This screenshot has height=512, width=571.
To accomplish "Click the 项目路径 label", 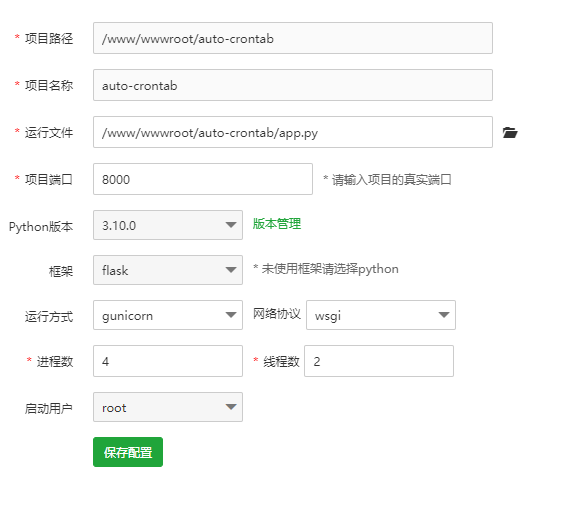I will tap(49, 39).
